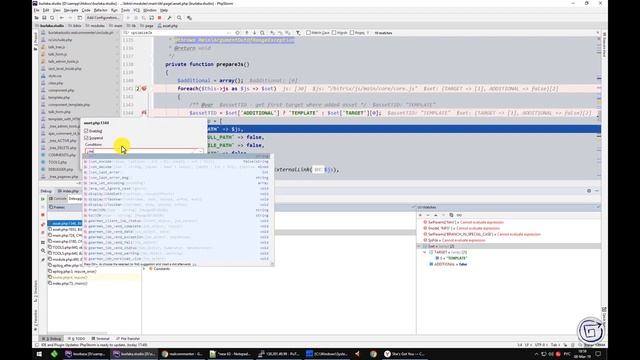Switch to the Console debug tab
Image resolution: width=640 pixels, height=360 pixels.
coord(58,199)
